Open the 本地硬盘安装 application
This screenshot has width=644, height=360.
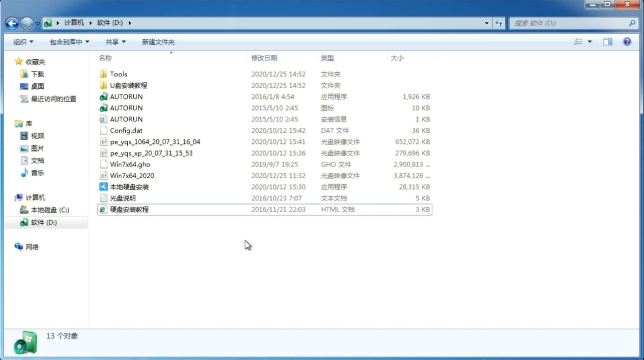(129, 187)
